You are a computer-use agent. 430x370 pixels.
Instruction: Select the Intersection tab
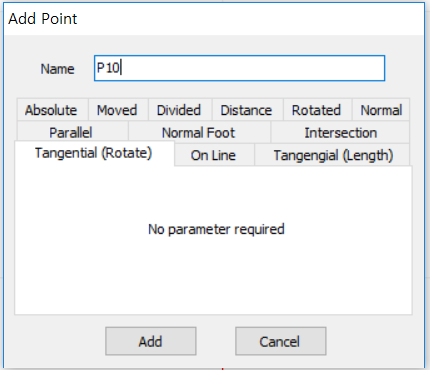pyautogui.click(x=340, y=132)
